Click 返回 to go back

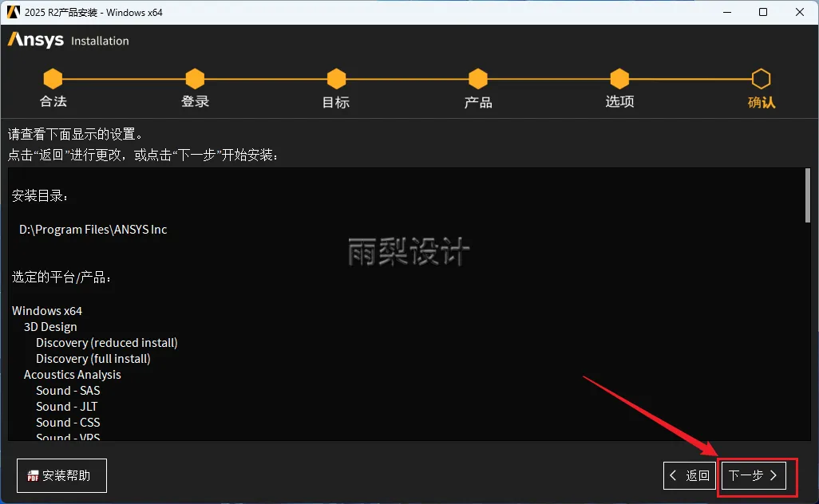pos(690,475)
